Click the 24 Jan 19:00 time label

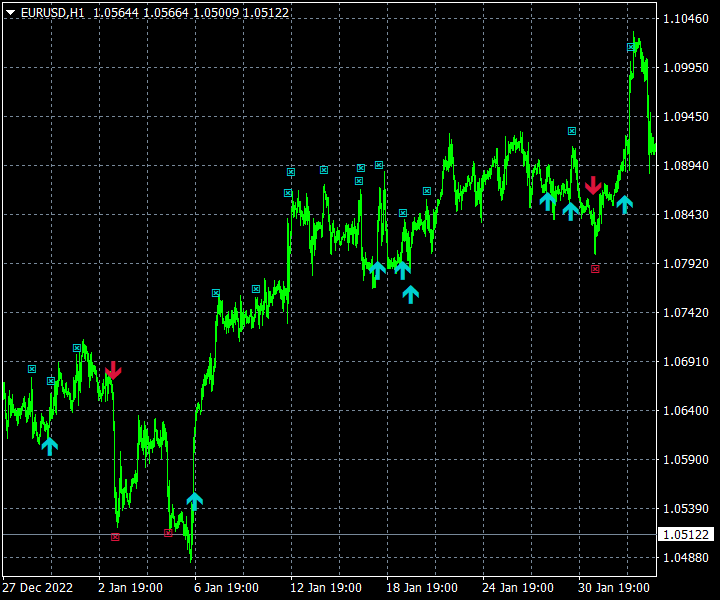coord(518,588)
